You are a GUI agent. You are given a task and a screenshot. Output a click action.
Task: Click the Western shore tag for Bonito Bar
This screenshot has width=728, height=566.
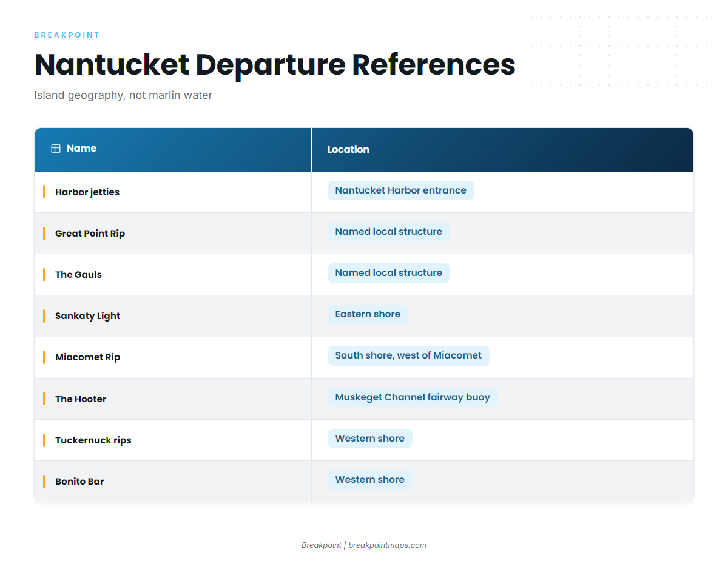(369, 480)
